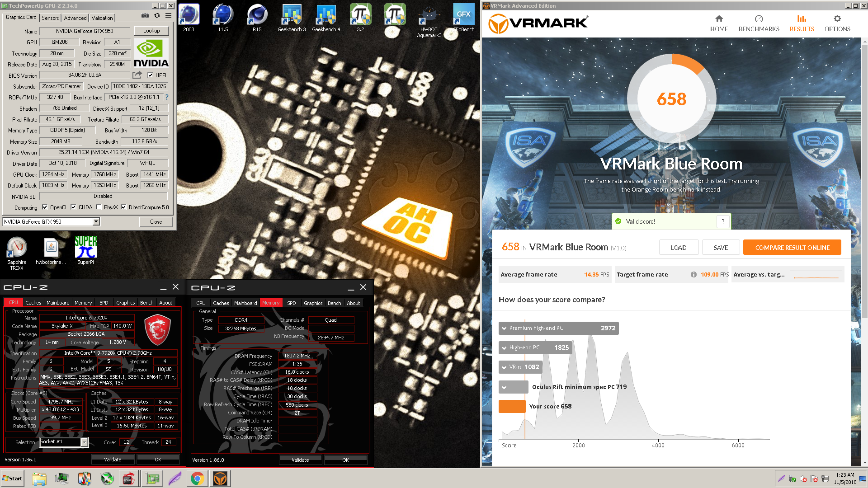Image resolution: width=868 pixels, height=488 pixels.
Task: Open the GPU selection dropdown in GPU-Z
Action: (x=96, y=221)
